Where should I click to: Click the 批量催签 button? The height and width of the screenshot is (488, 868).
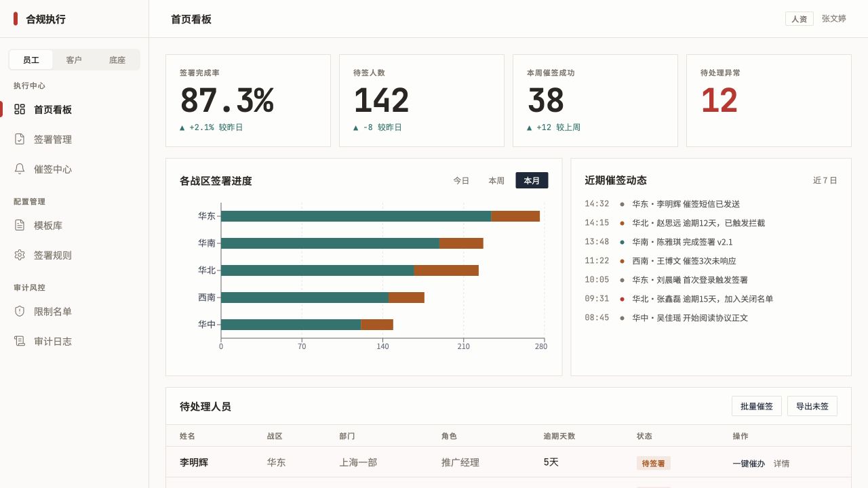pyautogui.click(x=757, y=406)
